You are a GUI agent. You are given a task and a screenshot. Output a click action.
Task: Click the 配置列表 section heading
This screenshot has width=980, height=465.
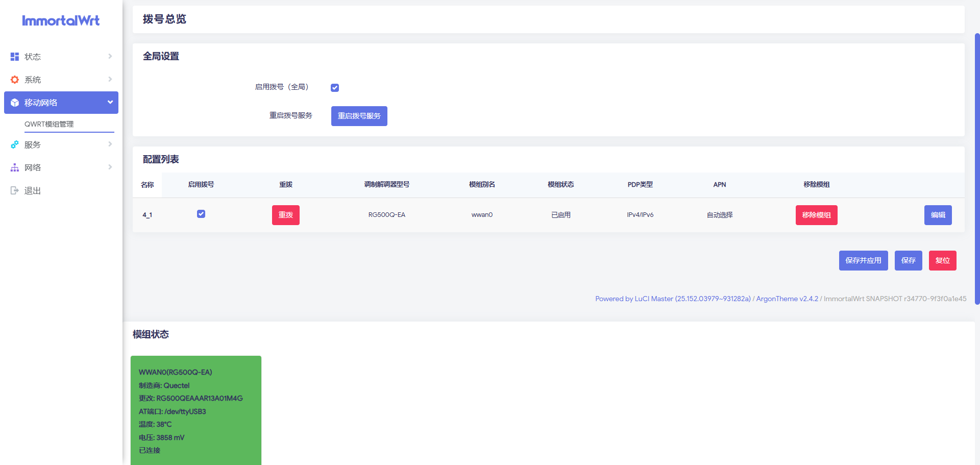(161, 159)
